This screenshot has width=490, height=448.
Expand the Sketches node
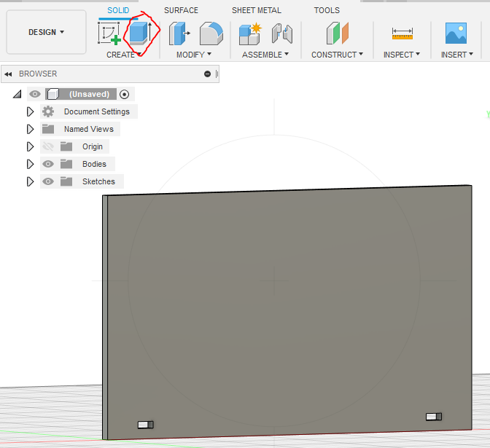point(30,181)
